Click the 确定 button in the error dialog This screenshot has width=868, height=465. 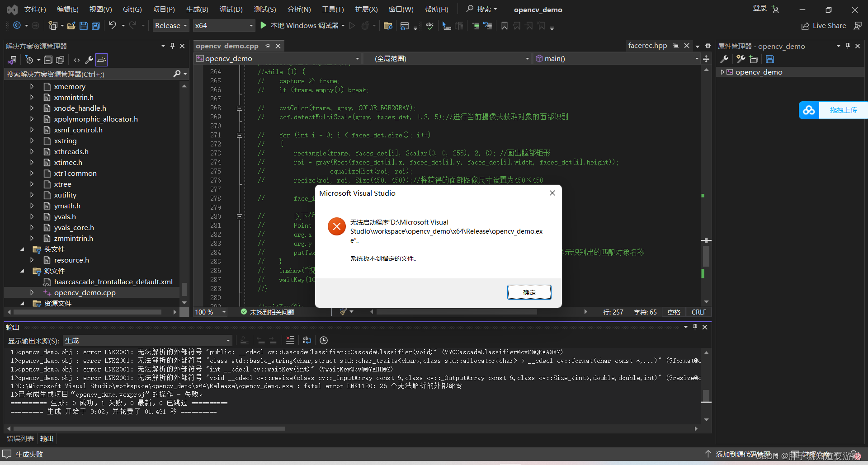point(529,292)
